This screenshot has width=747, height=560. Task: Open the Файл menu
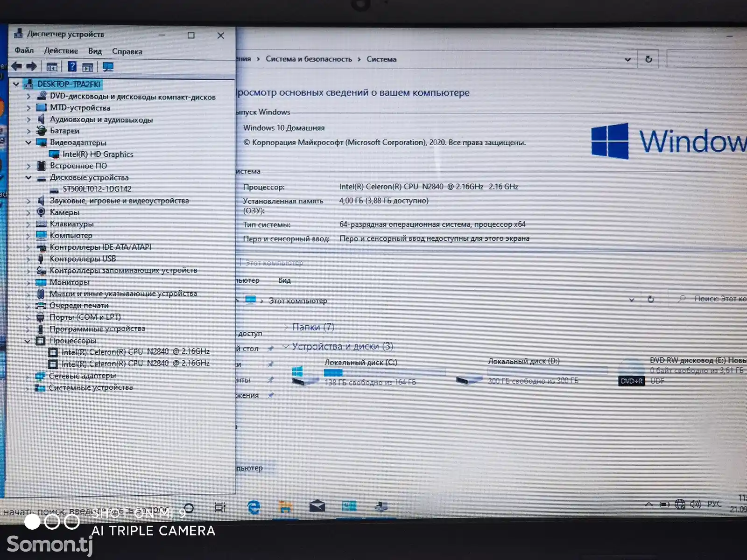[24, 50]
